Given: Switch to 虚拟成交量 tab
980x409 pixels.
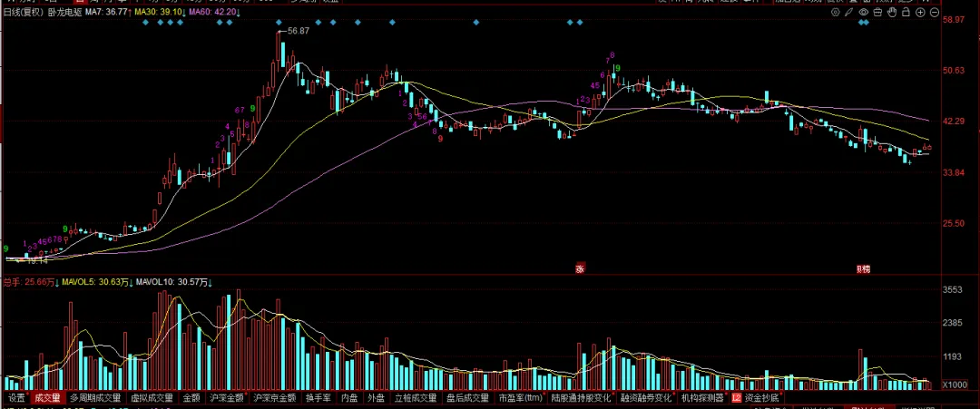Looking at the screenshot, I should (152, 397).
